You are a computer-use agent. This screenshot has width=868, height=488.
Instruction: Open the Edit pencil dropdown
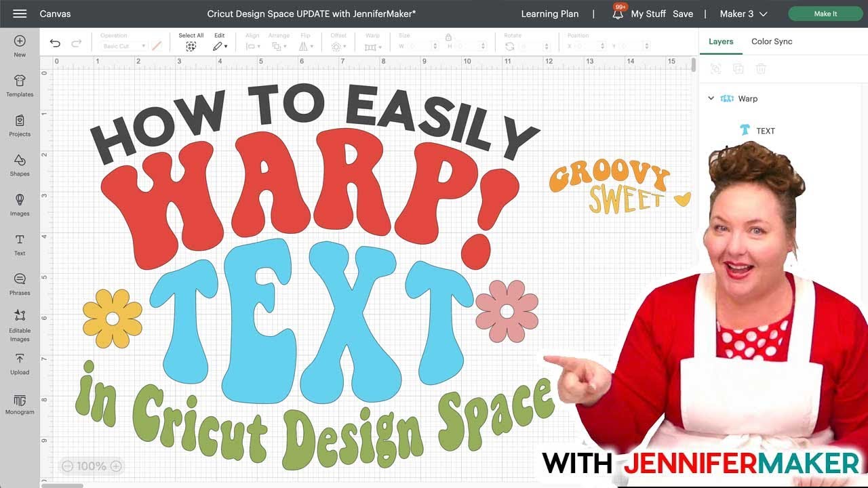point(220,47)
